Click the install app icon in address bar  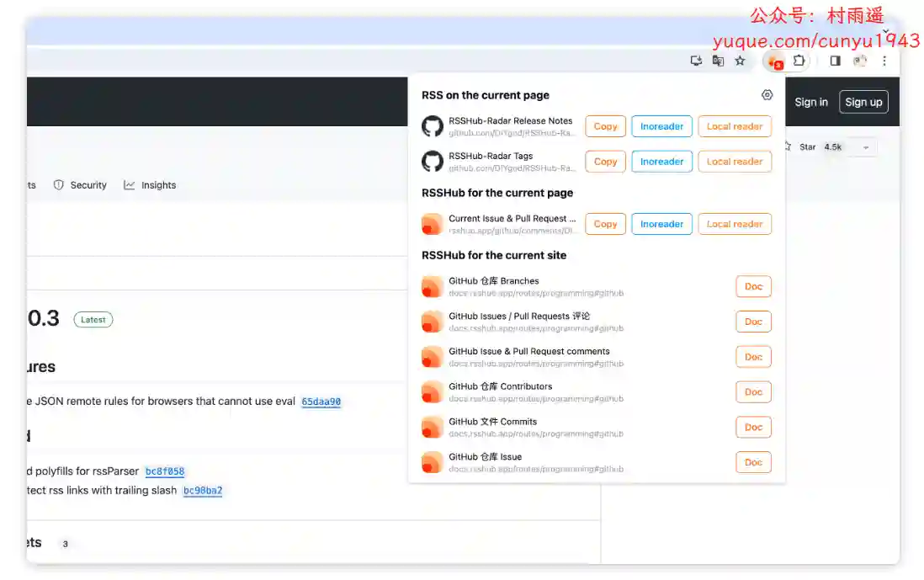[696, 61]
